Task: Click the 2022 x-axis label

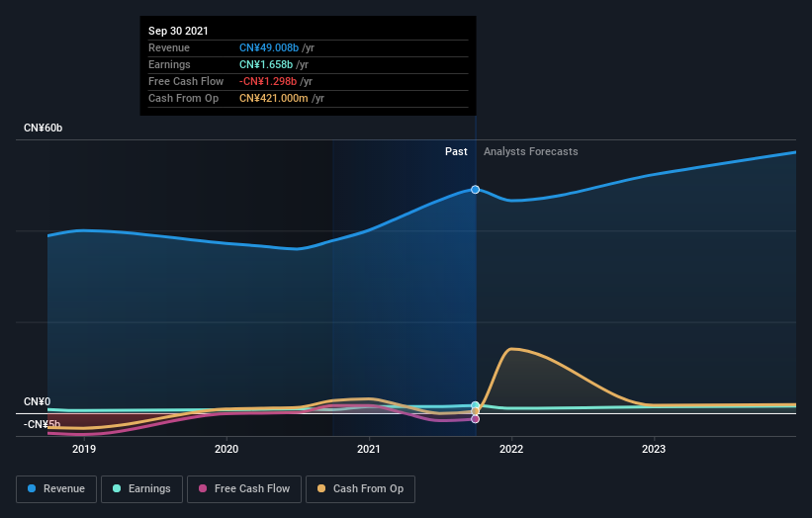Action: (511, 449)
